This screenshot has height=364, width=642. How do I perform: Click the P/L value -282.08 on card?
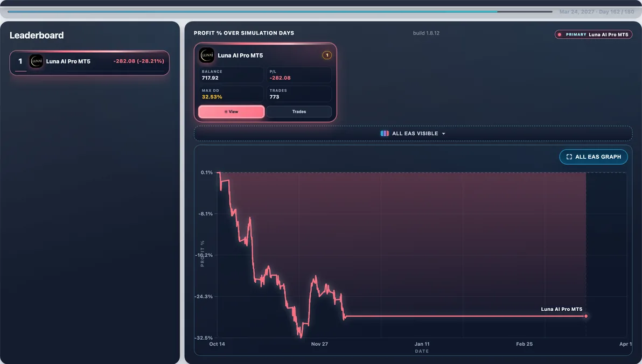point(280,78)
